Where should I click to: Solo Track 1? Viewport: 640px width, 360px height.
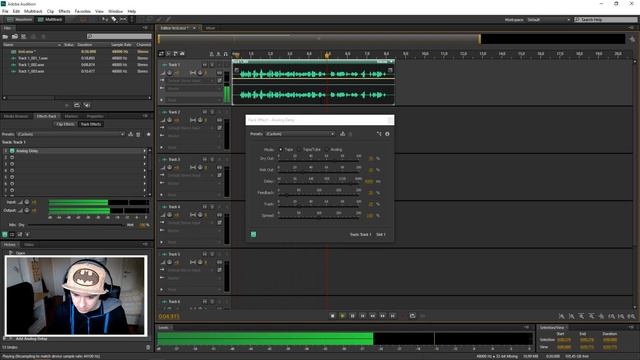212,64
